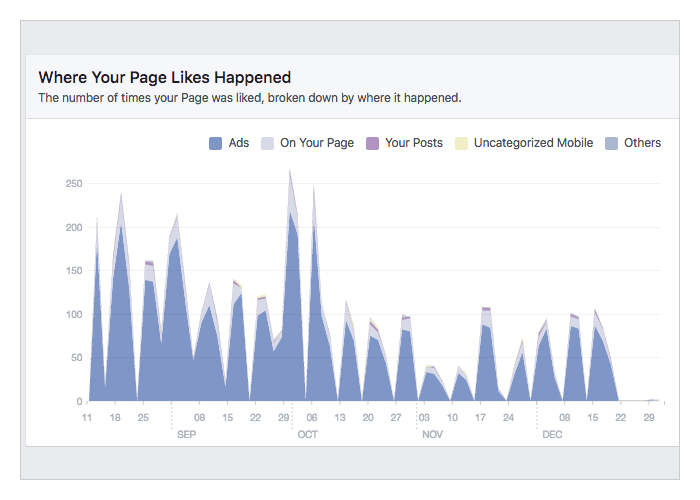Toggle the Ads series label

click(x=238, y=143)
